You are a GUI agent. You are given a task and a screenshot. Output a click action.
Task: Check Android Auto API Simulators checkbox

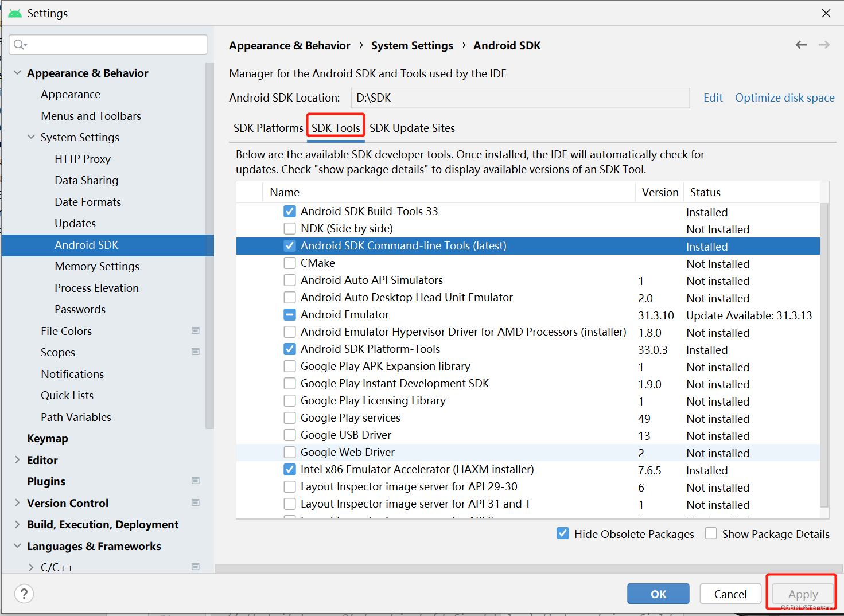pos(290,280)
